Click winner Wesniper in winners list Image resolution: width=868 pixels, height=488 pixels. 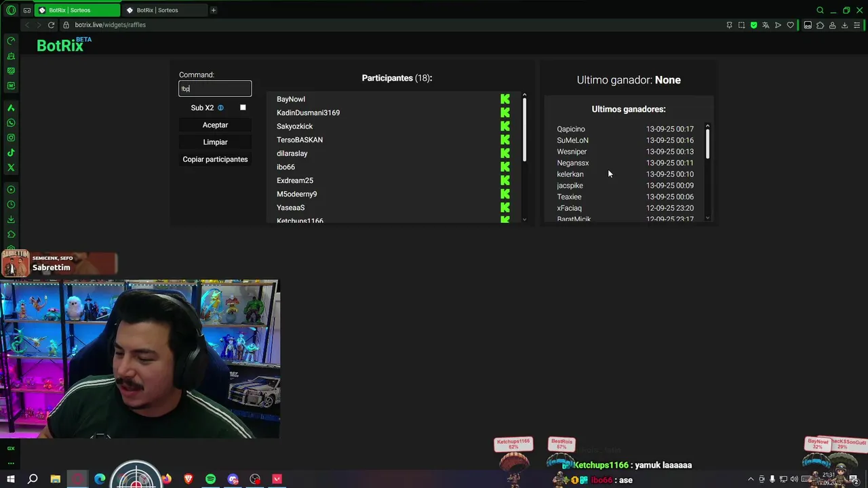(x=572, y=152)
